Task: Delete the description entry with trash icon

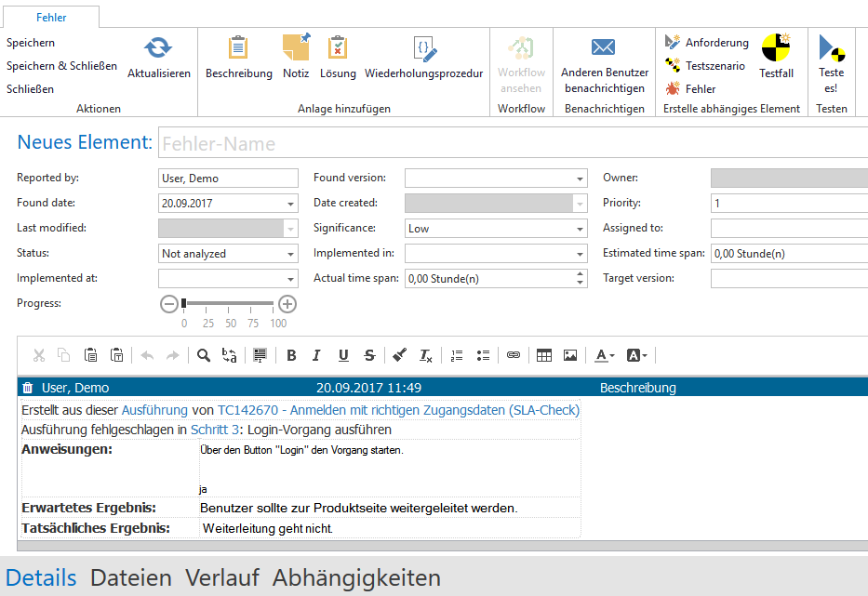Action: tap(28, 388)
